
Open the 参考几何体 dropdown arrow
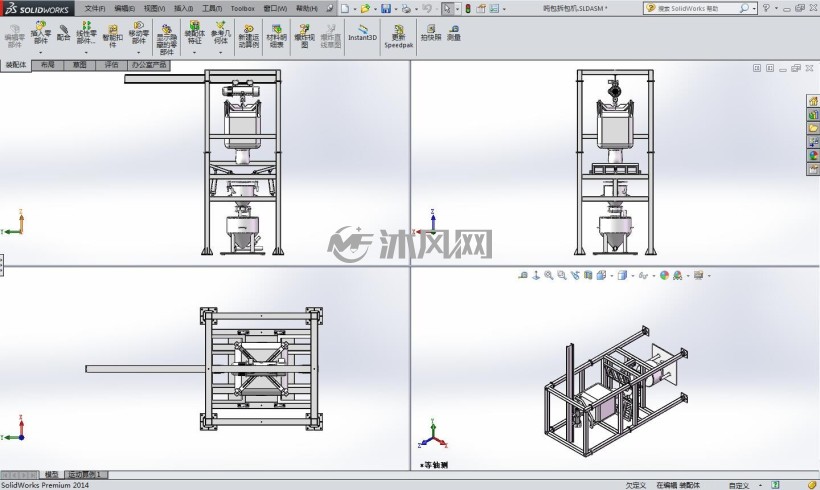click(x=220, y=52)
